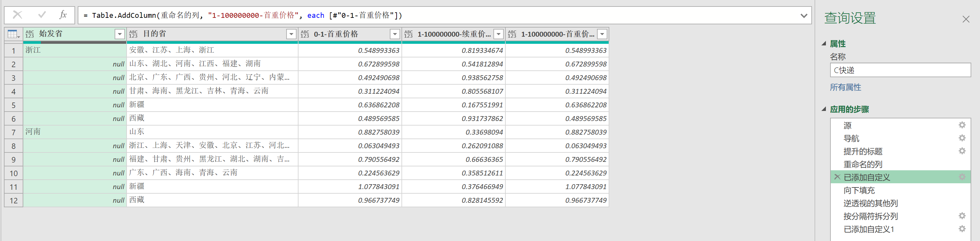Click the 甘肃、海南、黑龙江、吉林、青海、云南 cell
This screenshot has height=241, width=980.
[x=212, y=91]
